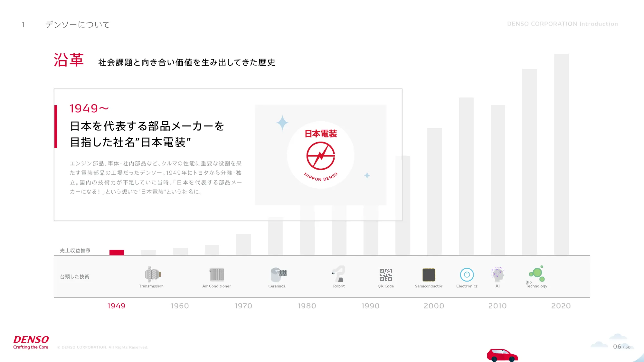Select the DENSO CORPORATION Introduction tab
The height and width of the screenshot is (362, 644).
click(563, 24)
